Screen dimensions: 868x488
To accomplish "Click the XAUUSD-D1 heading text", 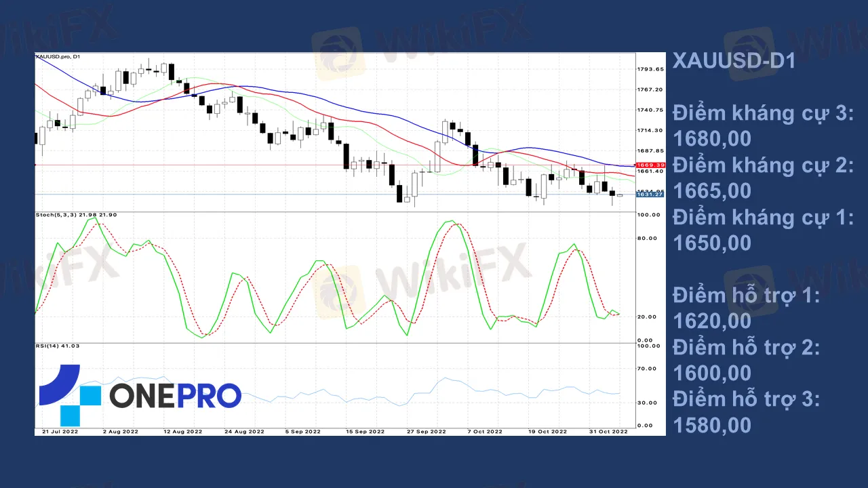I will 733,61.
